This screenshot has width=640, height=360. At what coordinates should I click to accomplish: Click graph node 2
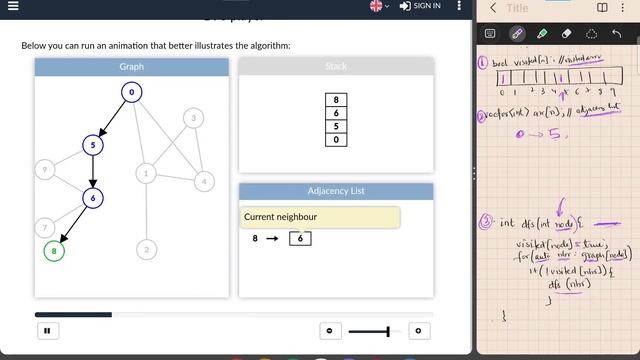tap(147, 250)
